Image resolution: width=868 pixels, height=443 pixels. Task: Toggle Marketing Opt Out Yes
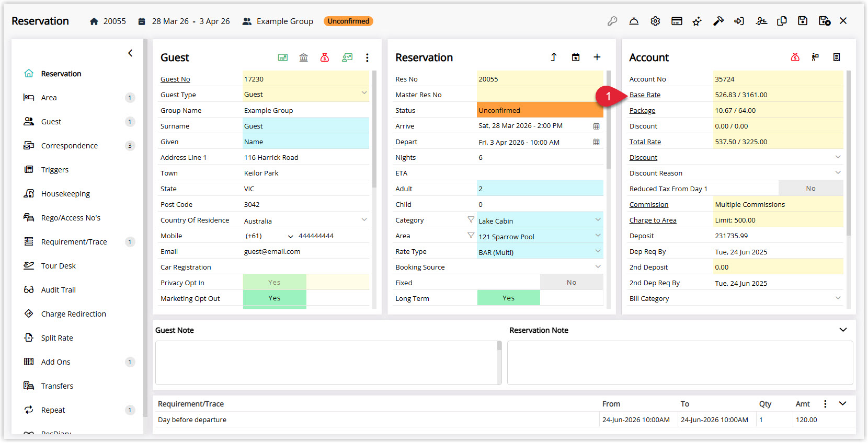tap(275, 298)
